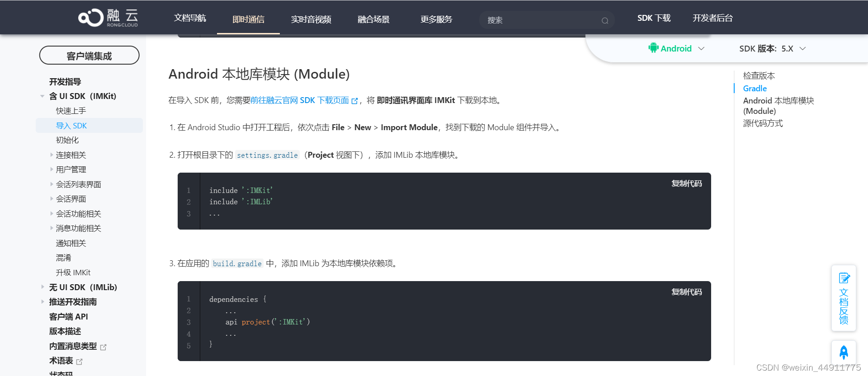
Task: Open 版本描述 in sidebar
Action: (65, 331)
